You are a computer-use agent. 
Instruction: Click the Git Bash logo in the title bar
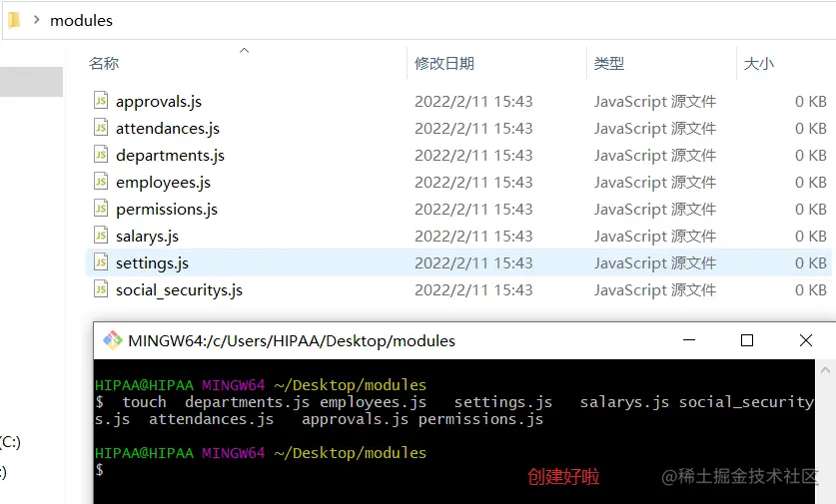coord(113,340)
